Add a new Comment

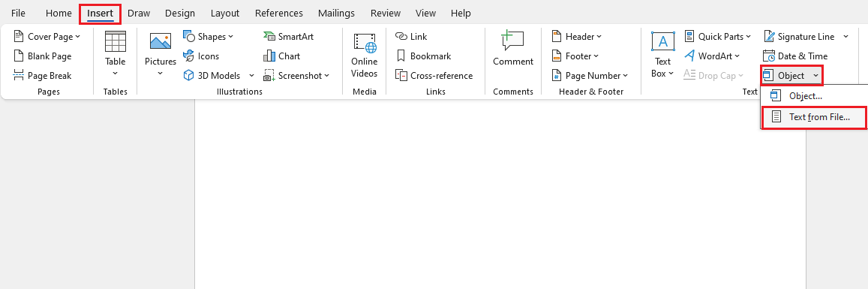click(x=513, y=49)
